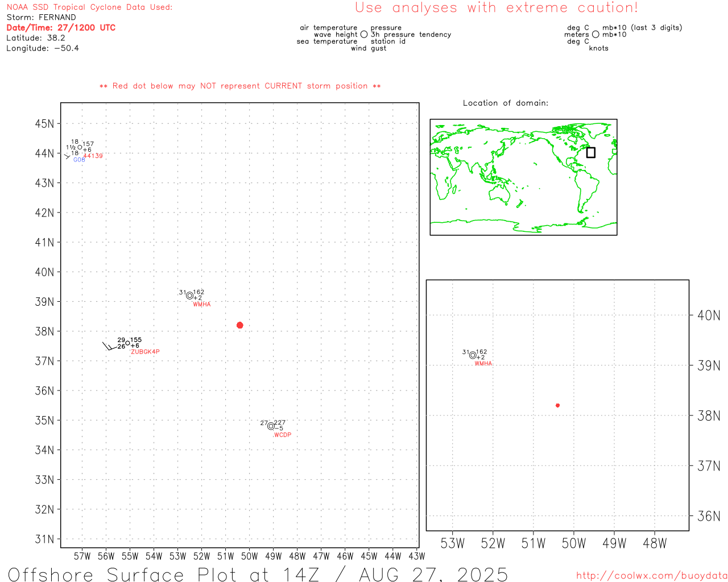Click the 48W label on the inset map
728x582 pixels.
(x=655, y=543)
